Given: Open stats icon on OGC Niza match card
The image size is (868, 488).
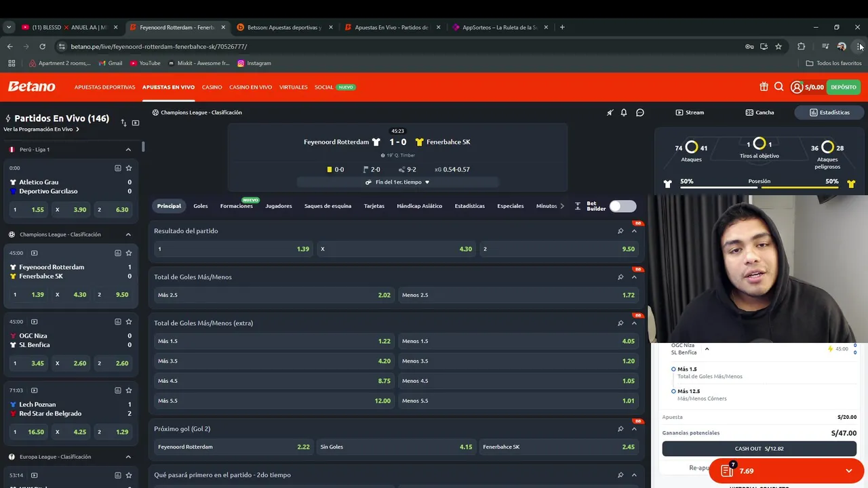Looking at the screenshot, I should [x=117, y=321].
